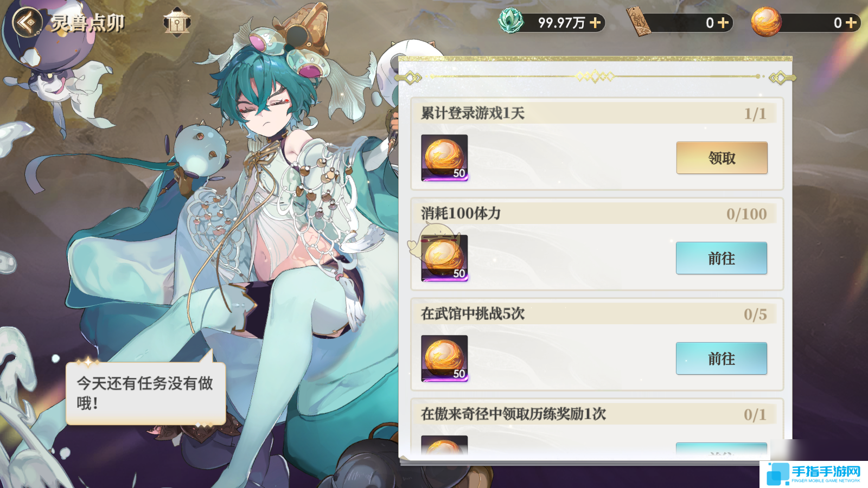Add more jade with the plus button

point(595,23)
